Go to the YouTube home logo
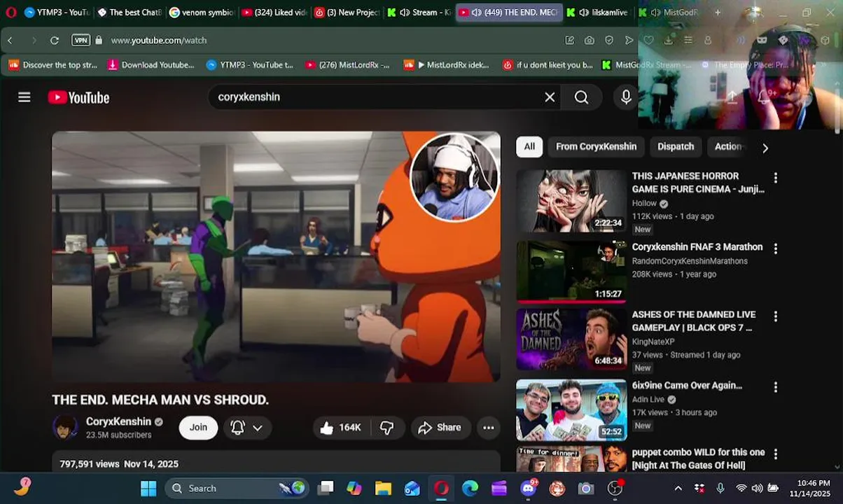843x504 pixels. (x=78, y=97)
